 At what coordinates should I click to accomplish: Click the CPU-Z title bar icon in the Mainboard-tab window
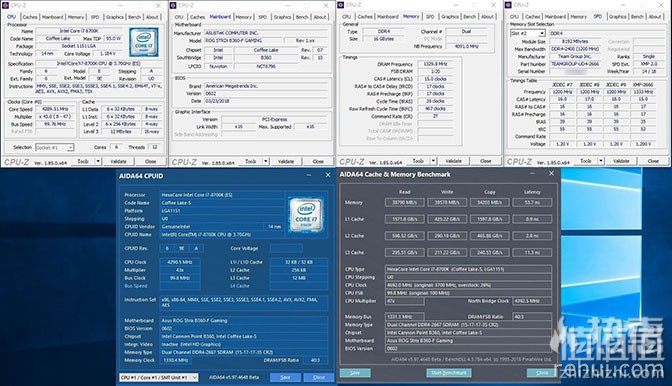173,5
